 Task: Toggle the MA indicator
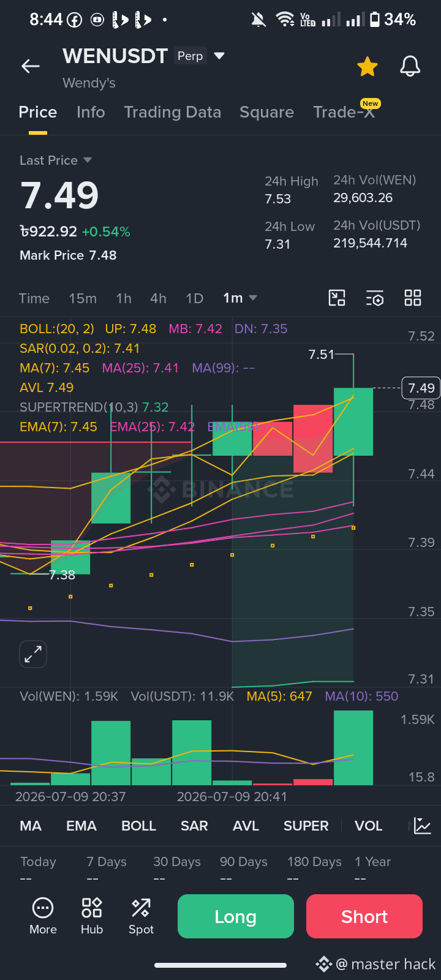[31, 826]
